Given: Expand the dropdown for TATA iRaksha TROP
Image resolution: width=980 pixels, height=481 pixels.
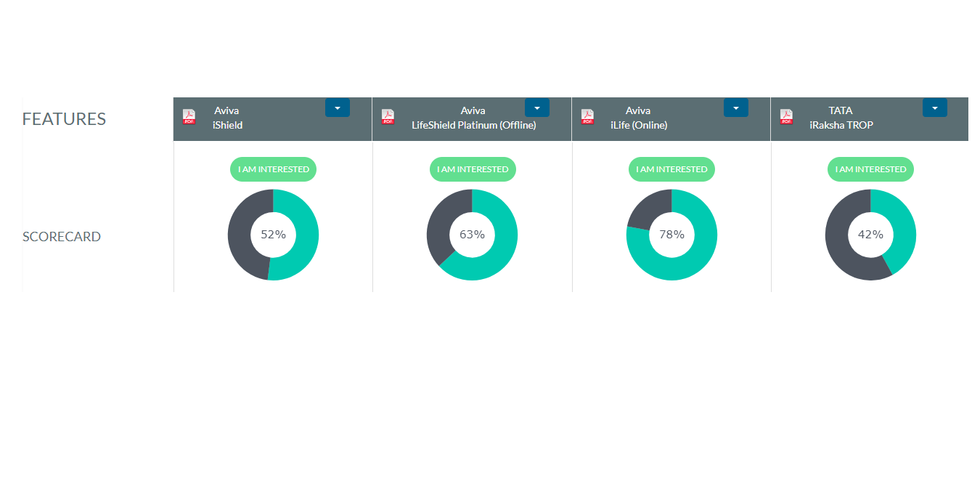Looking at the screenshot, I should tap(934, 108).
